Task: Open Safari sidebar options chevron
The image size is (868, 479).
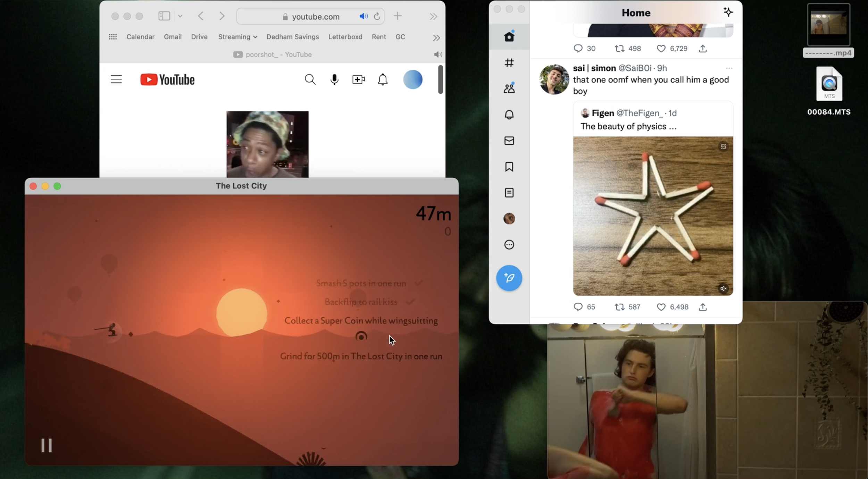Action: [180, 16]
